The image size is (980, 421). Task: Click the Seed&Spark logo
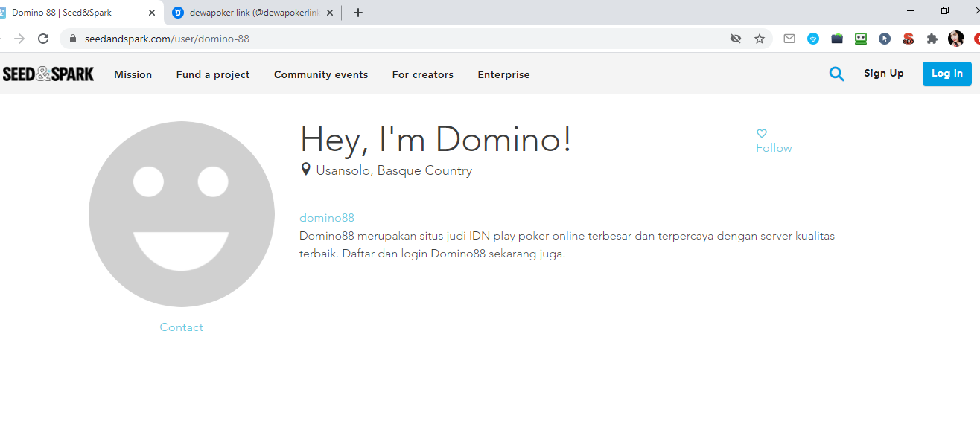click(48, 74)
